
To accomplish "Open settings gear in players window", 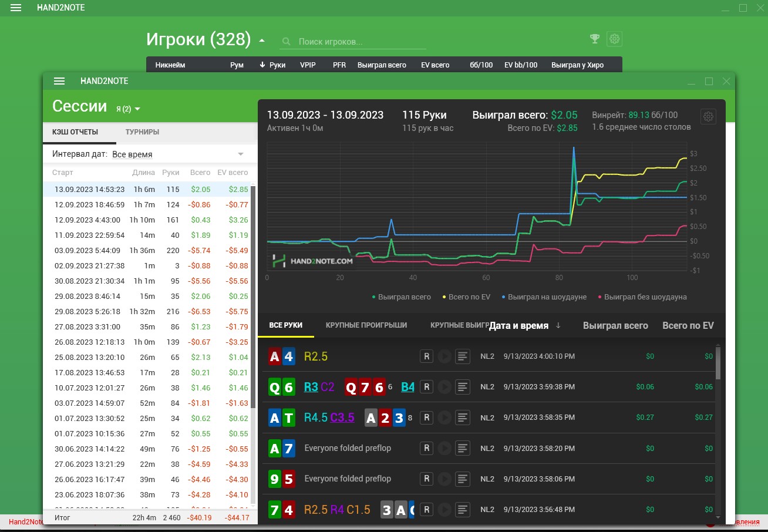I will pyautogui.click(x=615, y=39).
